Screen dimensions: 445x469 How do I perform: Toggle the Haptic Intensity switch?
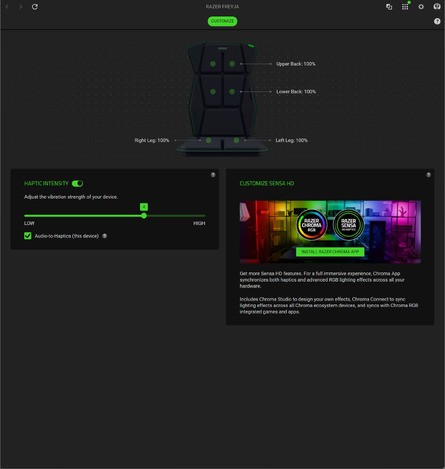point(77,183)
